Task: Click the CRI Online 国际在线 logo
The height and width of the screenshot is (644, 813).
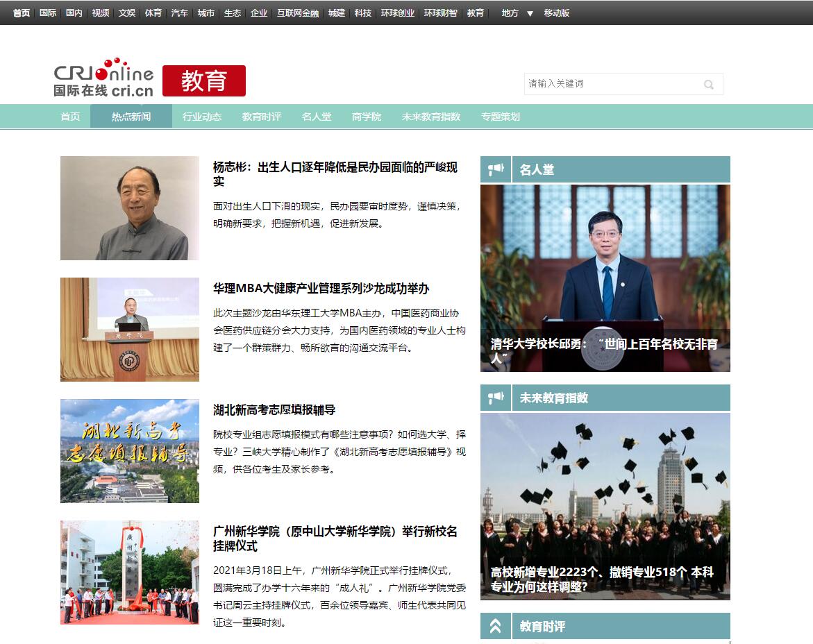Action: pyautogui.click(x=103, y=78)
